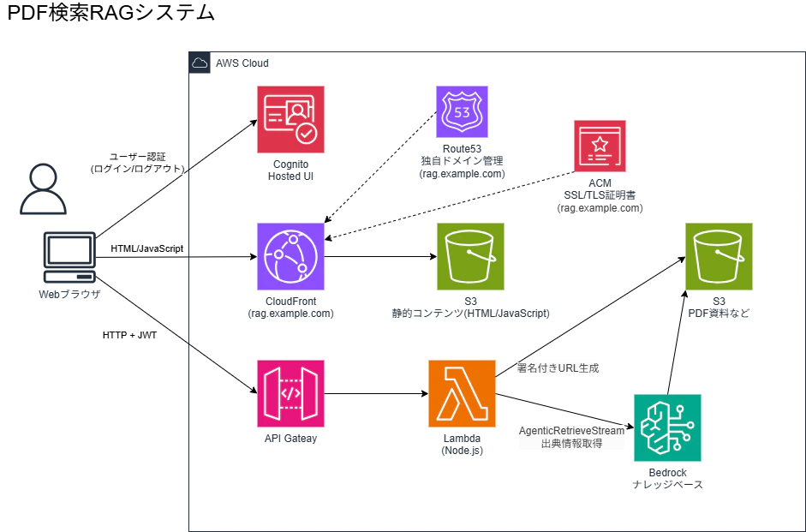
Task: Click the API Gateway icon
Action: 290,394
